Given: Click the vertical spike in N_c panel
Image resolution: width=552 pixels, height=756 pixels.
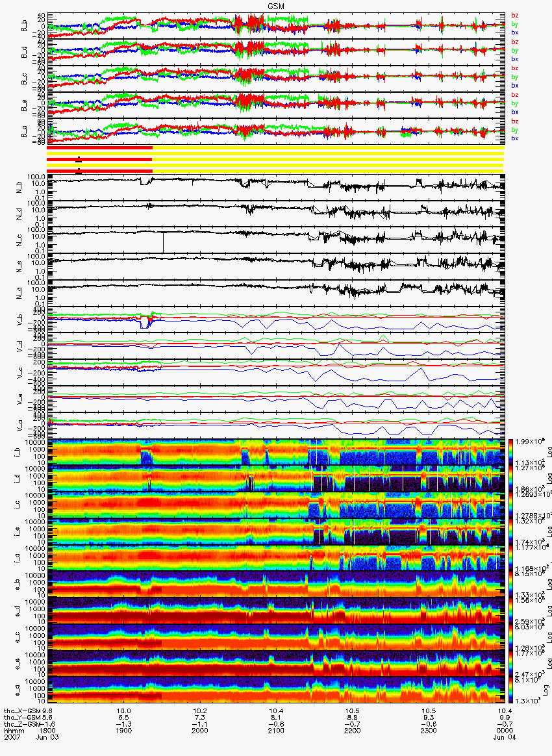Looking at the screenshot, I should click(x=164, y=242).
